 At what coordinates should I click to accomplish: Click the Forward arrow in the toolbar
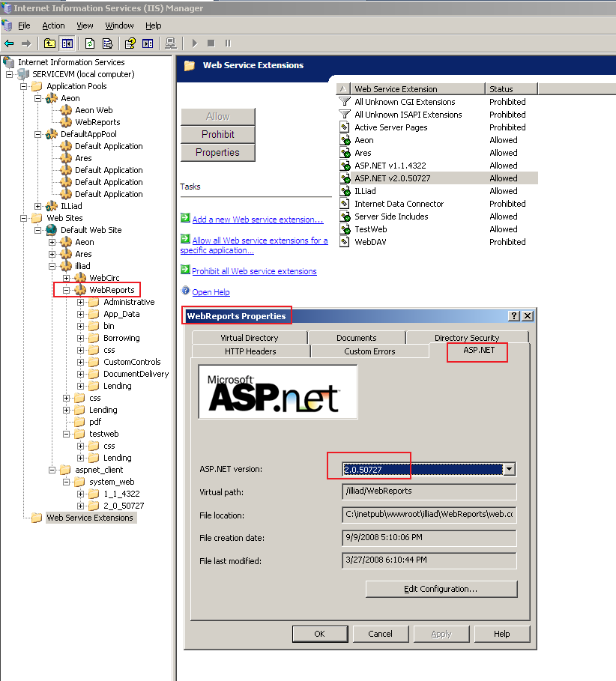26,43
